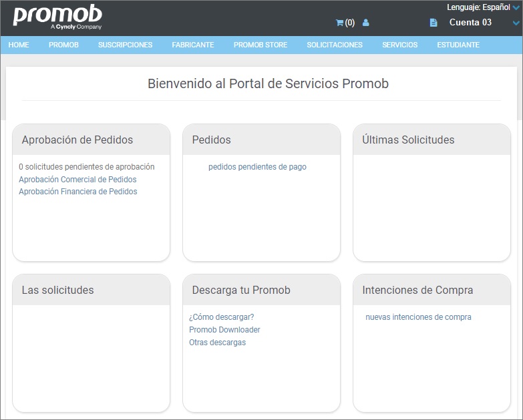This screenshot has width=523, height=420.
Task: Click the Las solicitudes card header
Action: [91, 290]
